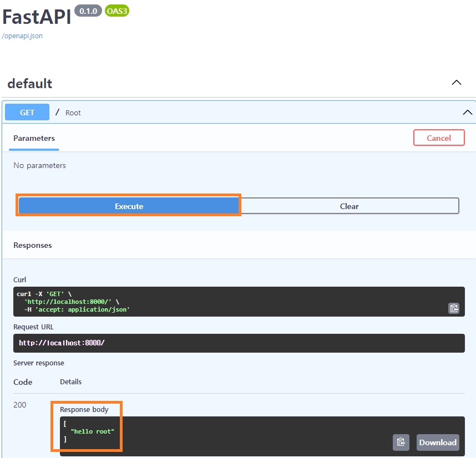Viewport: 476px width, 458px height.
Task: Click the default tag heading
Action: 30,84
